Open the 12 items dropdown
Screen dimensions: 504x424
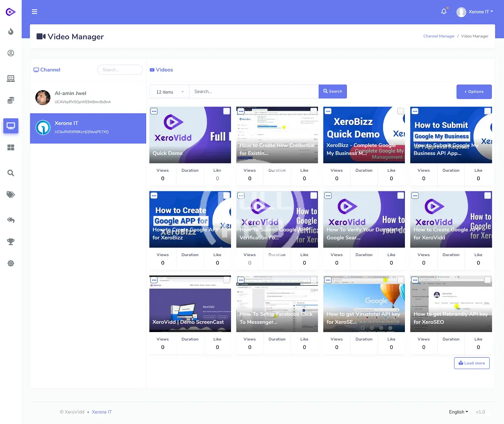(170, 92)
